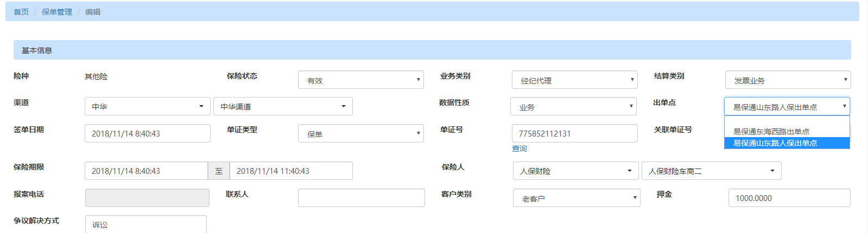
Task: Open the 渠道 dropdown showing 中华
Action: coord(147,107)
